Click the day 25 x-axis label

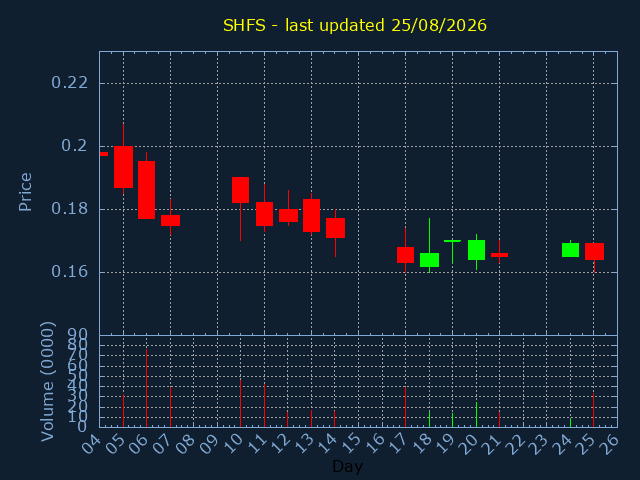[586, 444]
